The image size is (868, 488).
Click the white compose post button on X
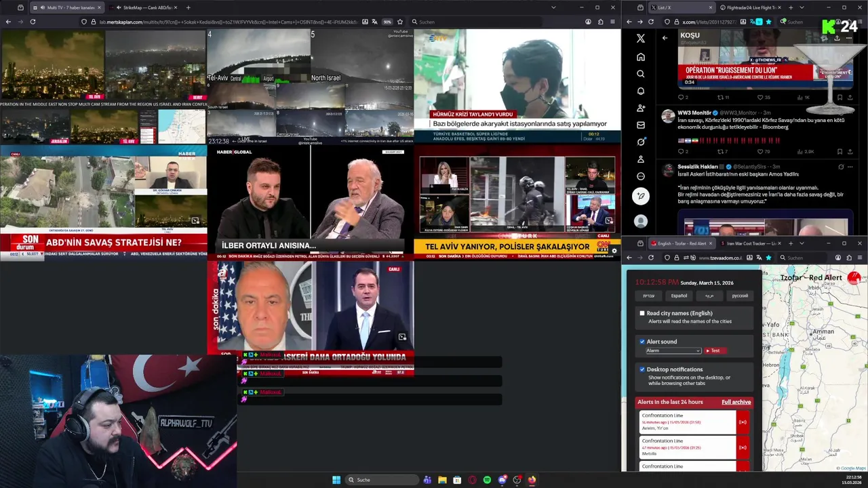point(641,197)
